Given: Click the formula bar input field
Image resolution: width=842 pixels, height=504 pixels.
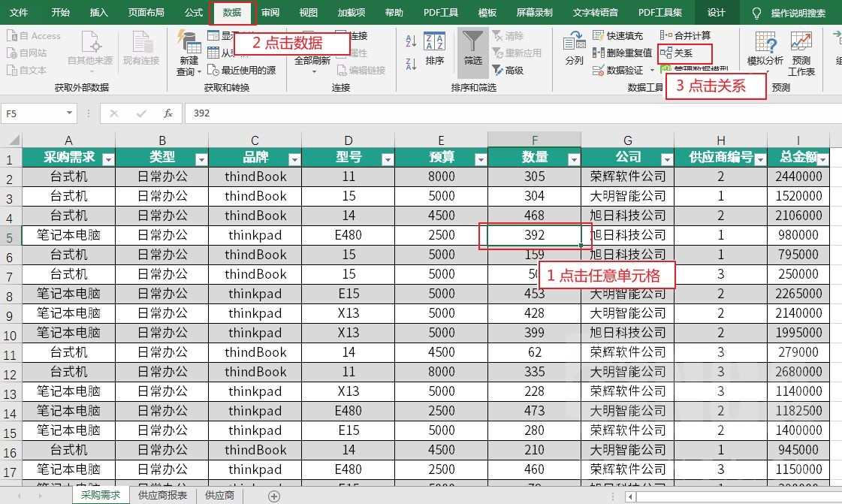Looking at the screenshot, I should 511,113.
